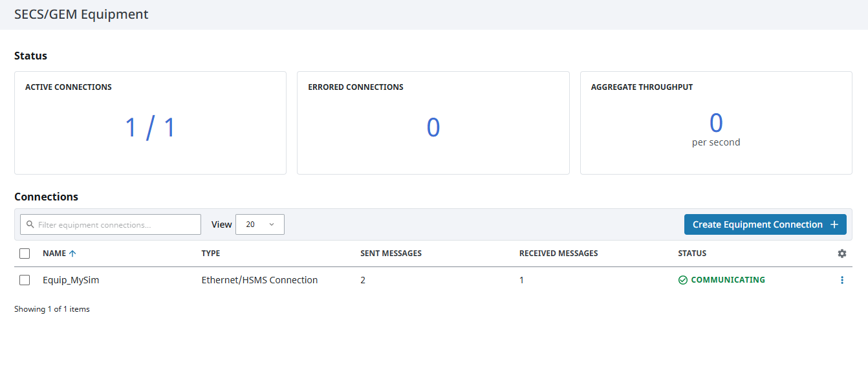The width and height of the screenshot is (868, 368).
Task: Sort by the STATUS column header
Action: coord(692,254)
